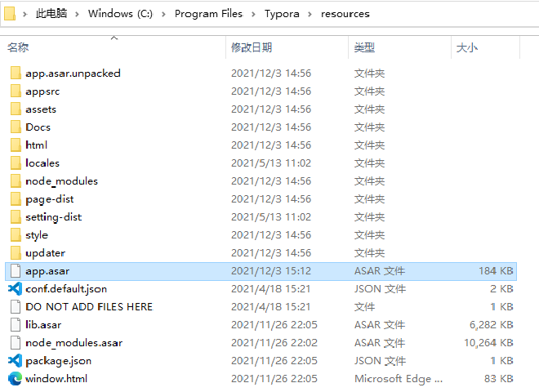
Task: Click the app.asar.unpacked folder icon
Action: tap(16, 73)
